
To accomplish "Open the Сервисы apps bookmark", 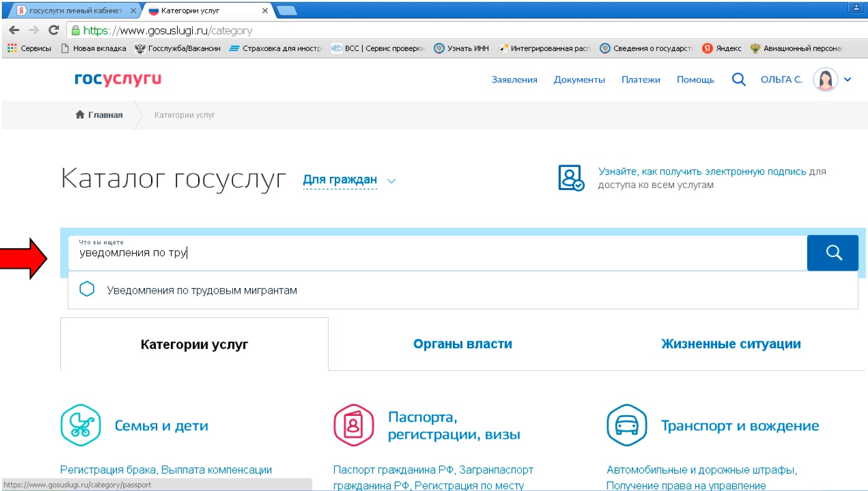I will point(29,48).
